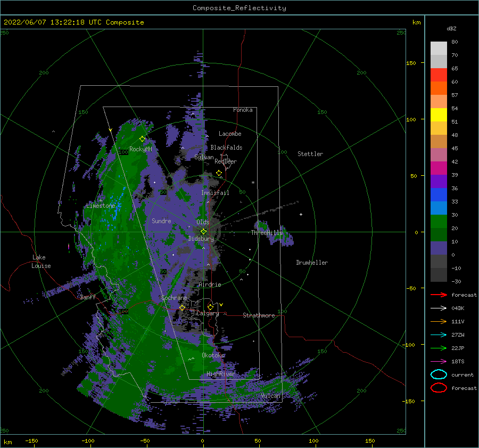Click the 65 dBZ red color swatch
The width and height of the screenshot is (479, 448).
coord(439,75)
